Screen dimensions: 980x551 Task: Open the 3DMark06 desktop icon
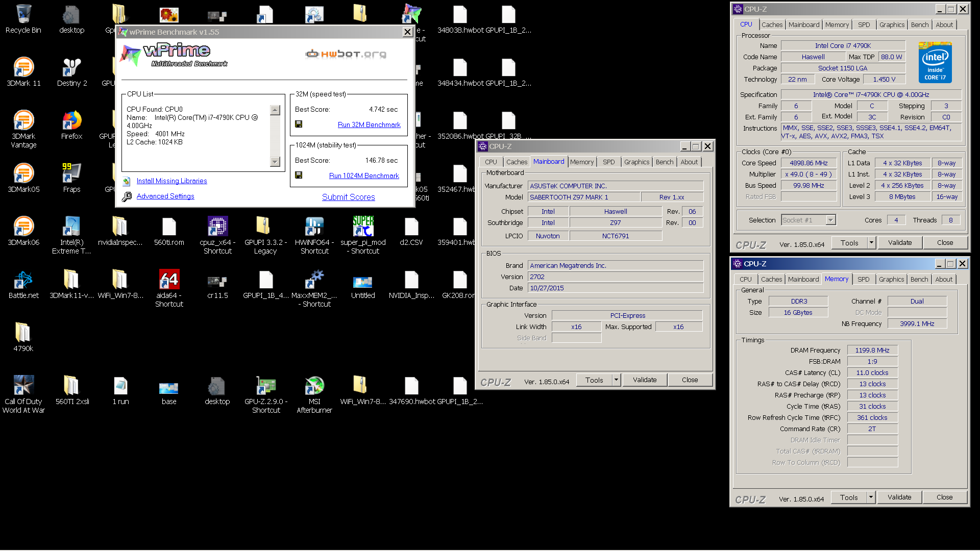[x=23, y=231]
